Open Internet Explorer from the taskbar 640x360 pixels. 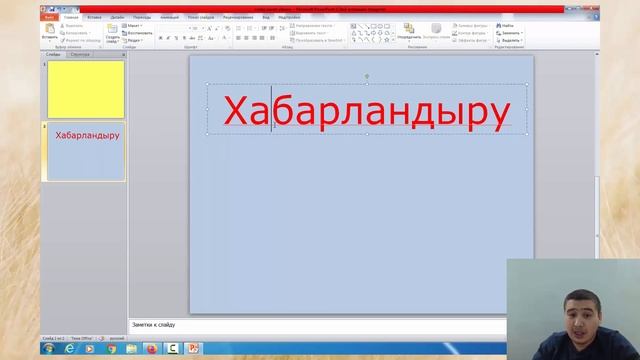pyautogui.click(x=69, y=349)
